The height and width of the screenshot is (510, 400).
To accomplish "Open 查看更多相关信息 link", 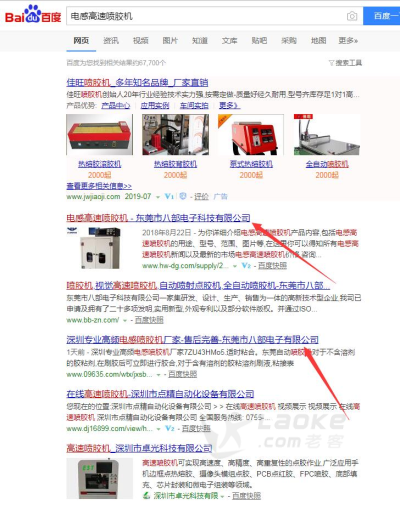I will [x=99, y=186].
